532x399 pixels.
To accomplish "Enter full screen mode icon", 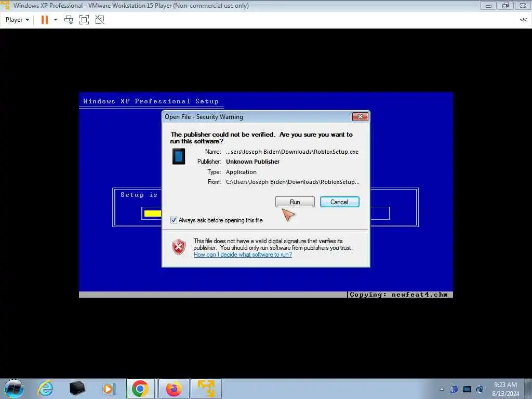I will click(84, 20).
